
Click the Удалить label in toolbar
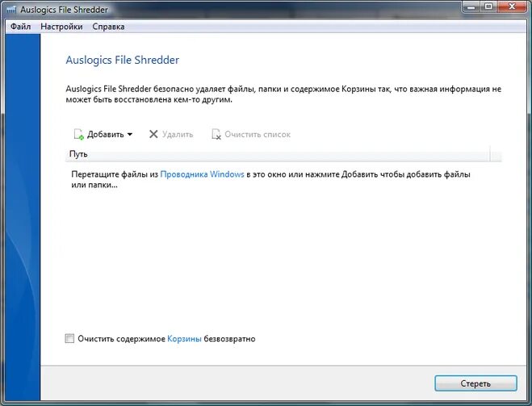(x=178, y=134)
